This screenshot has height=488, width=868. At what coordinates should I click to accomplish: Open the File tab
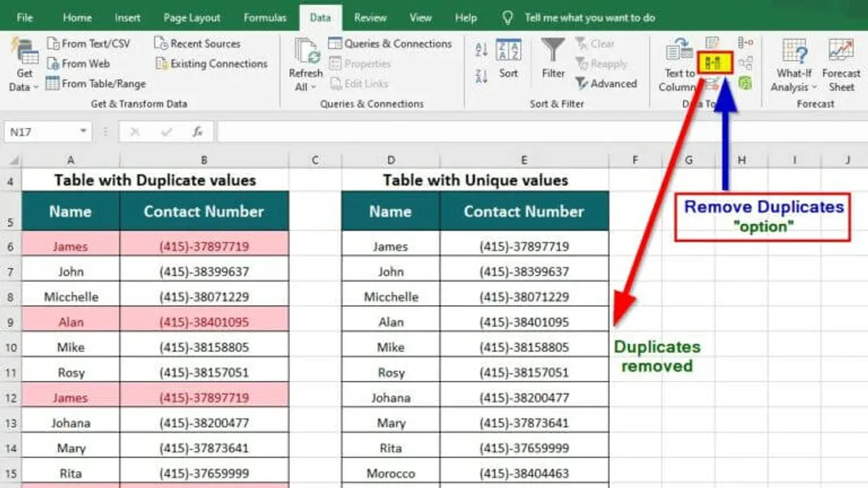click(x=25, y=17)
